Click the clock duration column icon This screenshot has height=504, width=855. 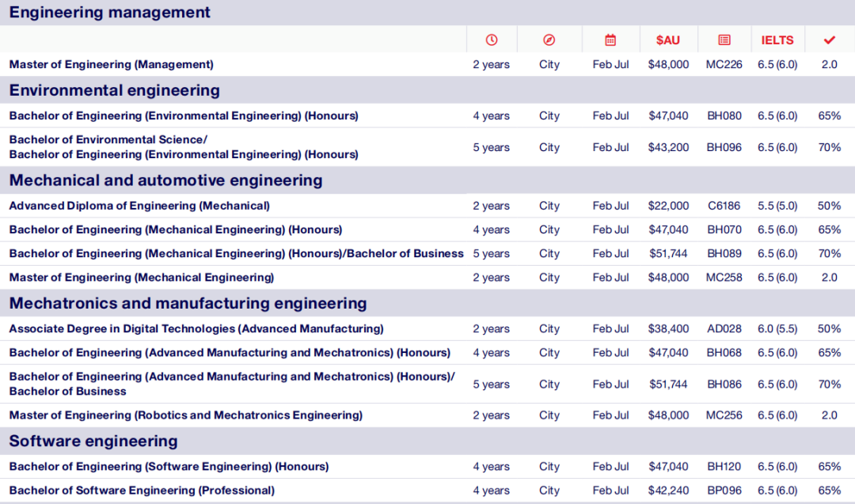pos(492,40)
